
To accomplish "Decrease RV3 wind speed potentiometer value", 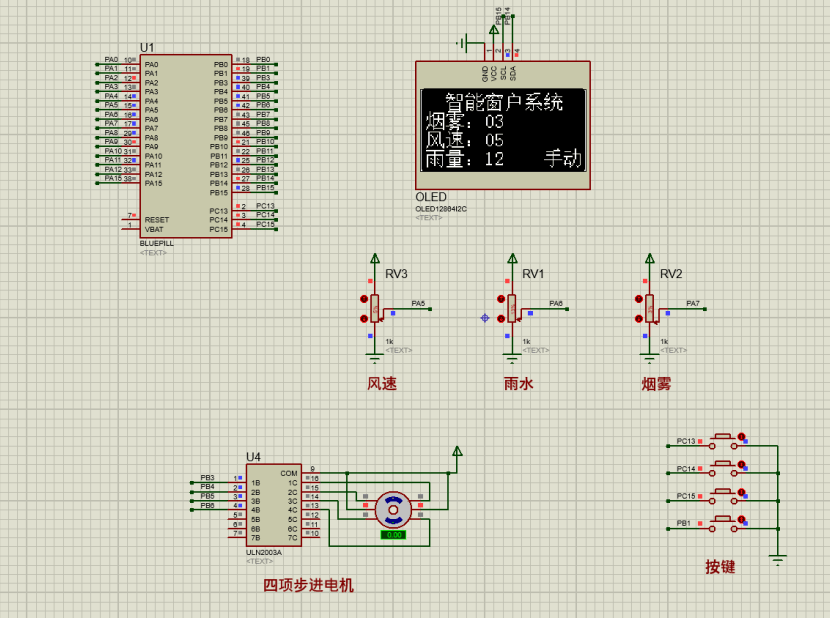I will point(363,319).
